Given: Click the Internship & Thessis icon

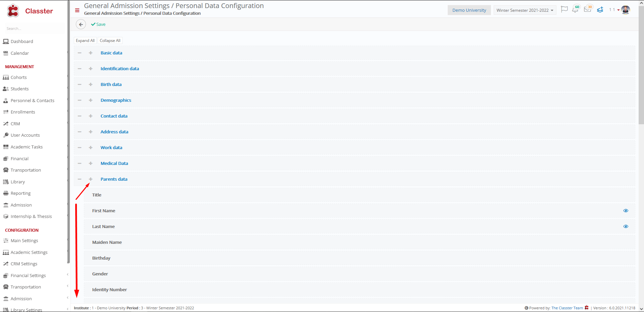Looking at the screenshot, I should tap(6, 216).
